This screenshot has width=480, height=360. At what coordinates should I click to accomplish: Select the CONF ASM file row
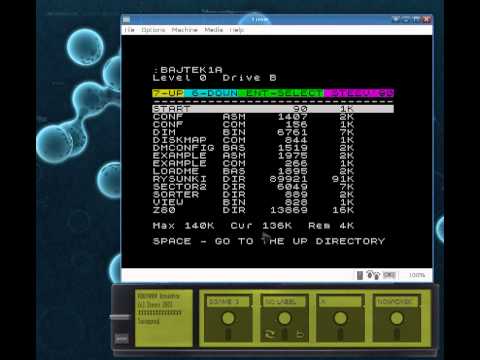click(x=253, y=117)
